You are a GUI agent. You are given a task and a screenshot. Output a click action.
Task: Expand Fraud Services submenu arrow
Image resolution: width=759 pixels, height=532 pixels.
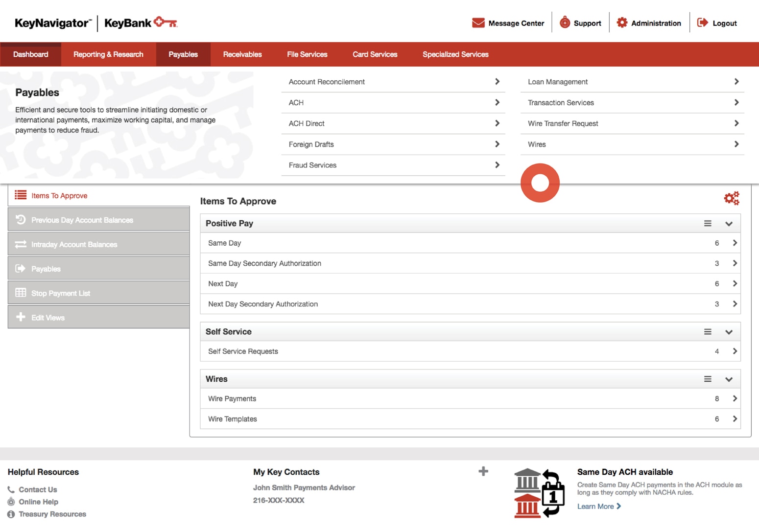[497, 165]
